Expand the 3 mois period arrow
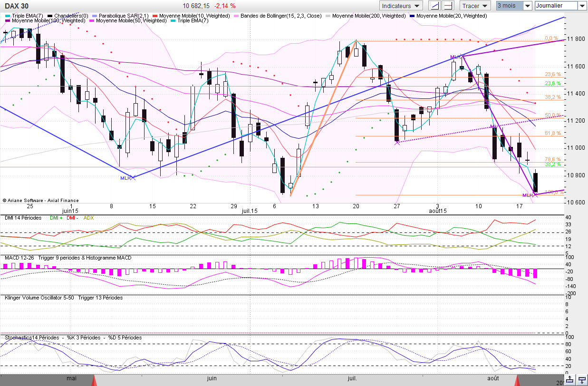Screen dimensions: 588x386 528,6
